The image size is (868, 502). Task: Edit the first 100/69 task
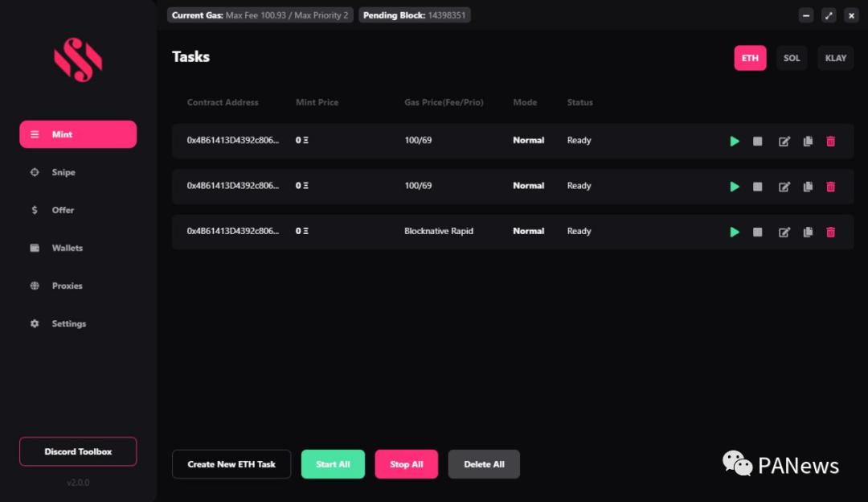(784, 141)
